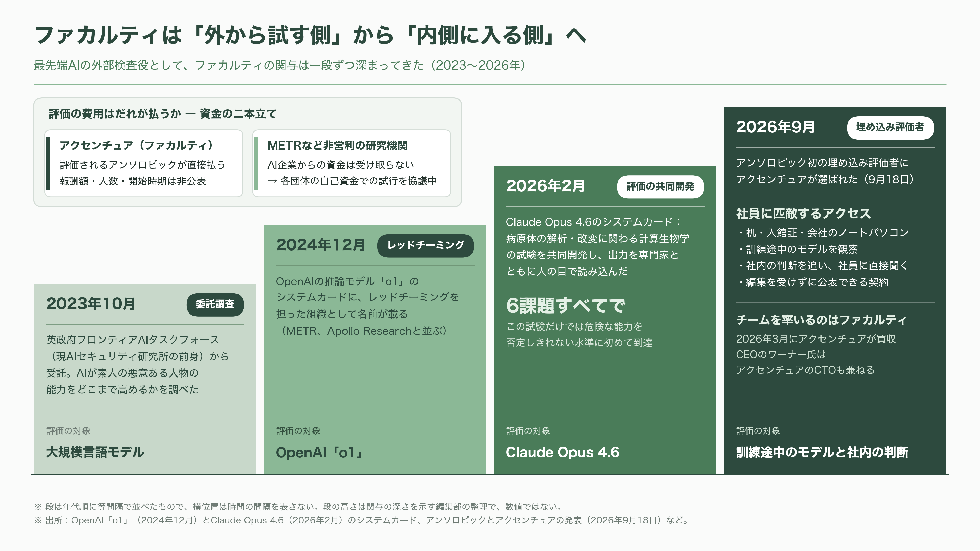Click the bold value Claude Opus 4.6

pyautogui.click(x=563, y=452)
